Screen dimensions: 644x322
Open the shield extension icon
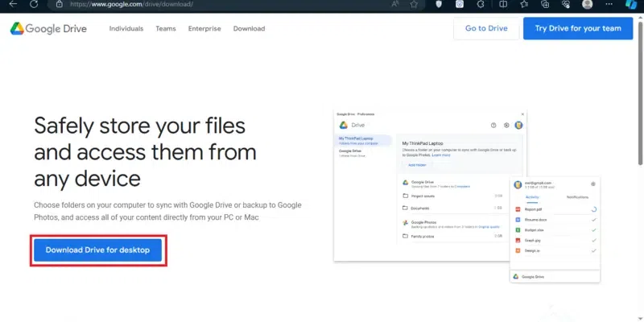(x=439, y=4)
